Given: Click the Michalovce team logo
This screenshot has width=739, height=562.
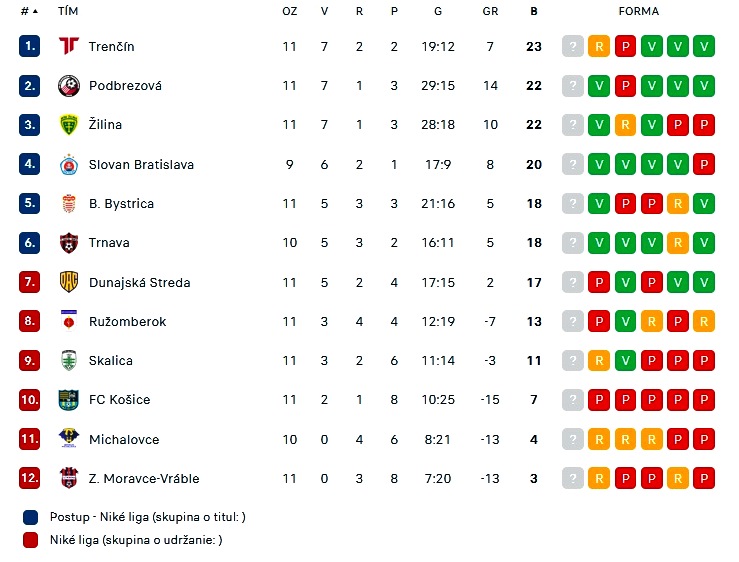Looking at the screenshot, I should point(69,438).
